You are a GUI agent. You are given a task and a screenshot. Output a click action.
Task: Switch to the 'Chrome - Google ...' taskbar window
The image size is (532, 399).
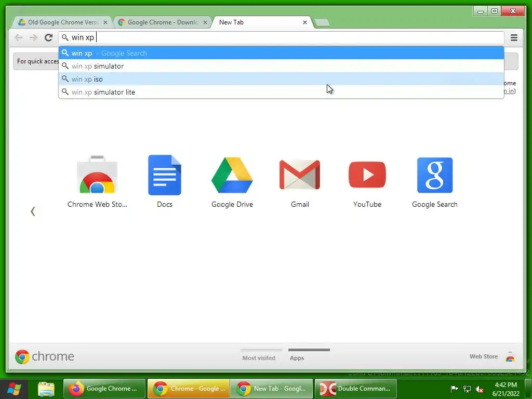tap(188, 389)
